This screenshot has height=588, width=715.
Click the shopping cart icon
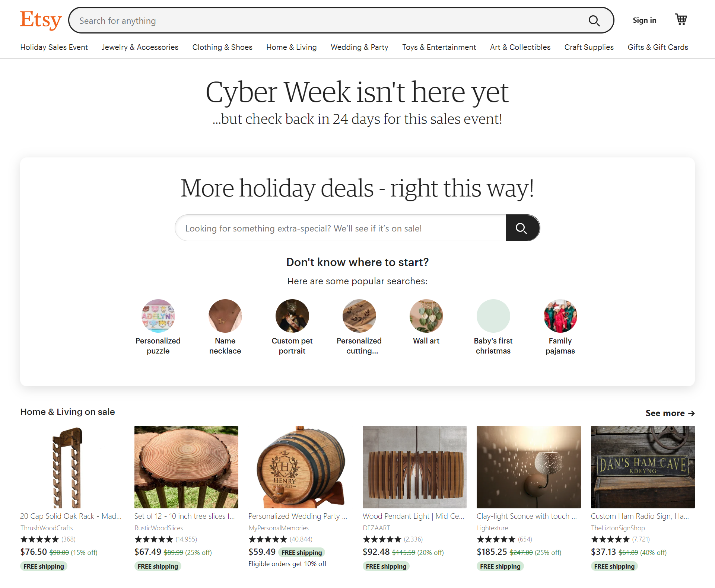click(681, 20)
